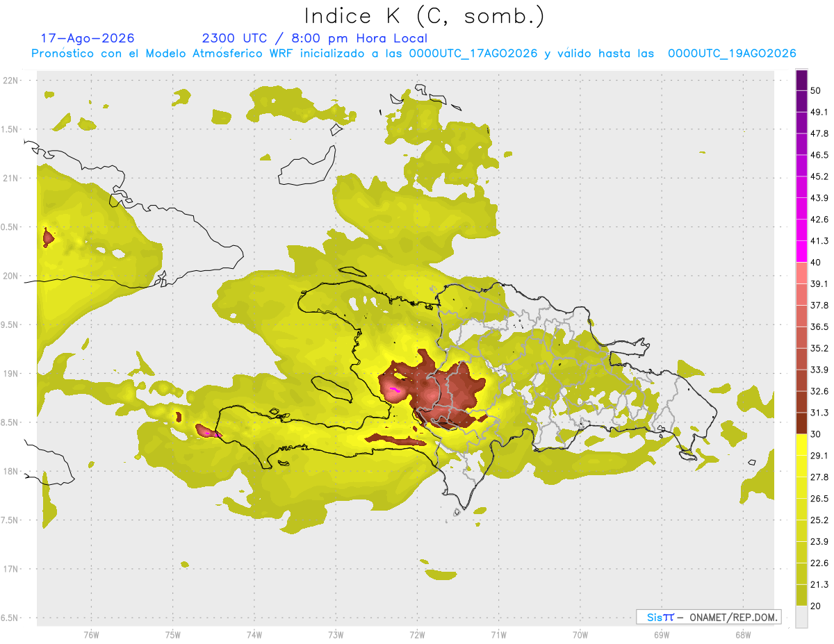Viewport: 834px width, 644px height.
Task: Click the longitude axis label '70W'
Action: pyautogui.click(x=580, y=635)
